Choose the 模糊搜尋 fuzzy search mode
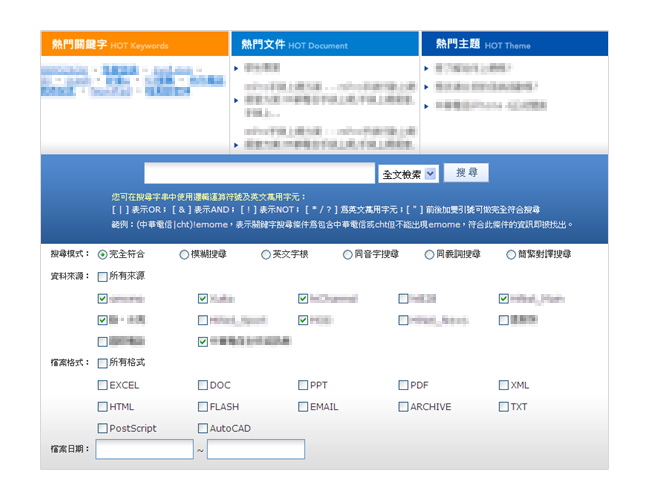The width and height of the screenshot is (650, 500). tap(184, 254)
